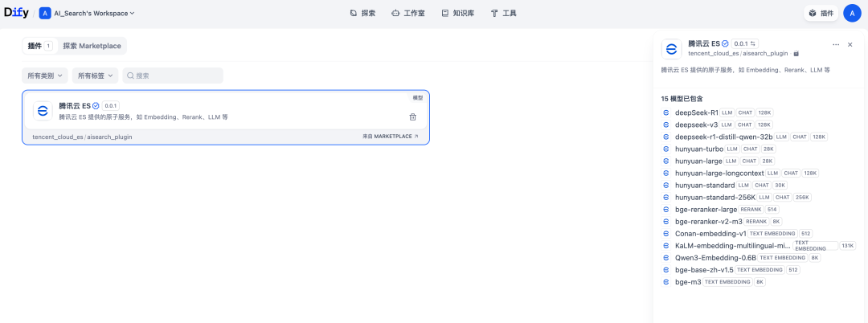
Task: Open the more options ellipsis in detail panel
Action: click(x=836, y=44)
